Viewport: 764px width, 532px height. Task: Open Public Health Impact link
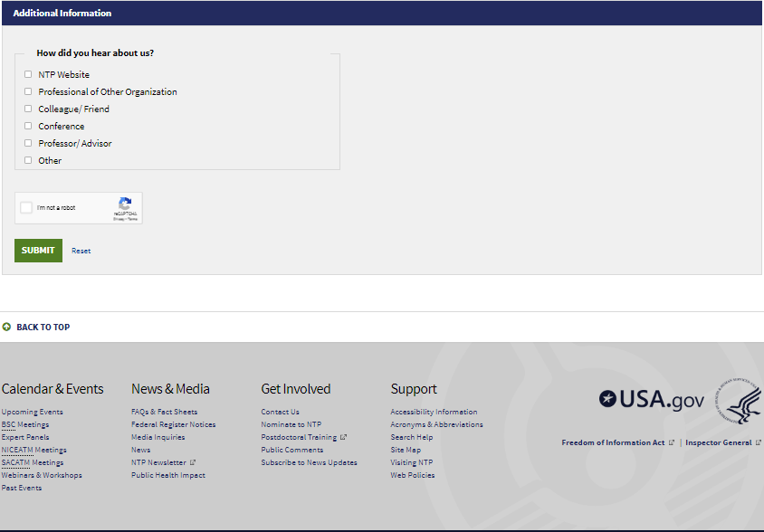click(x=168, y=475)
